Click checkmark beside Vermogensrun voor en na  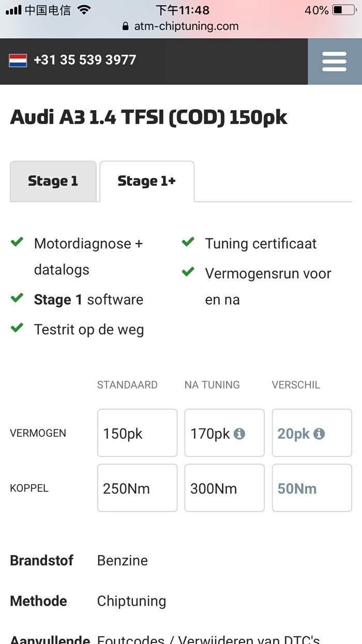188,272
